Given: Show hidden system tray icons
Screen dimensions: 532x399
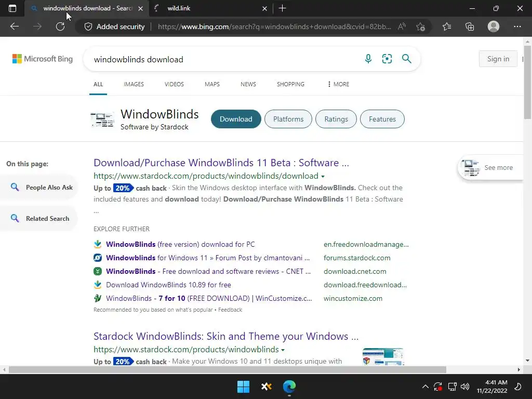Looking at the screenshot, I should point(425,387).
